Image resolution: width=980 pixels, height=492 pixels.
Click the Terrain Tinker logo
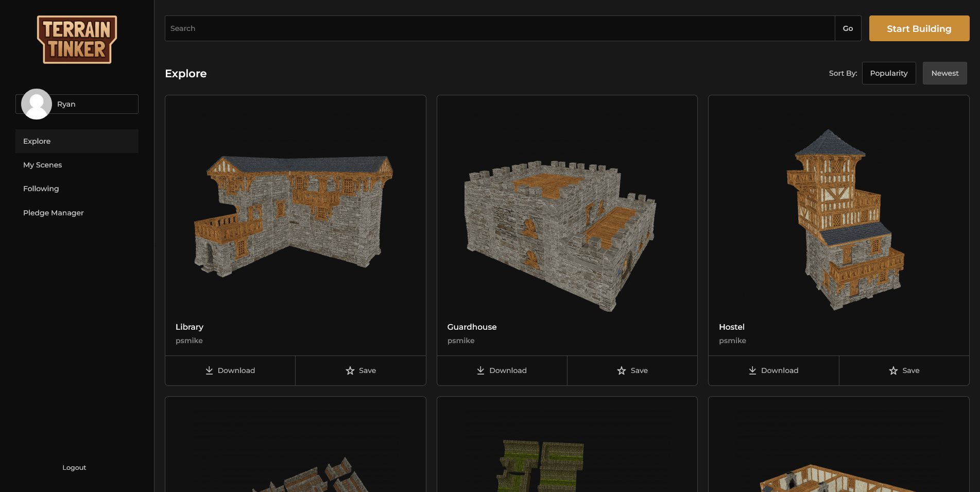(x=77, y=40)
